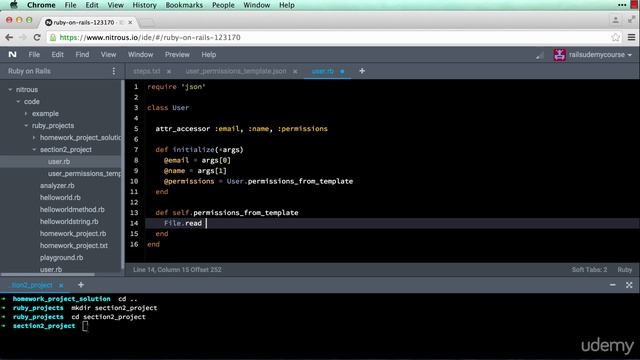Screen dimensions: 640x360
Task: Minimize the terminal panel
Action: tap(613, 285)
